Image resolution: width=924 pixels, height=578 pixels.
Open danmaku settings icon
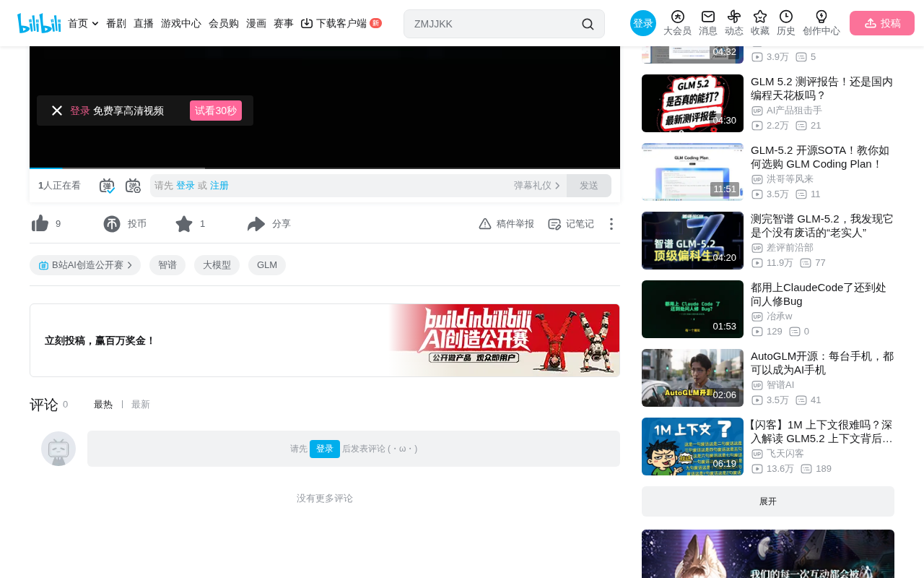point(133,186)
